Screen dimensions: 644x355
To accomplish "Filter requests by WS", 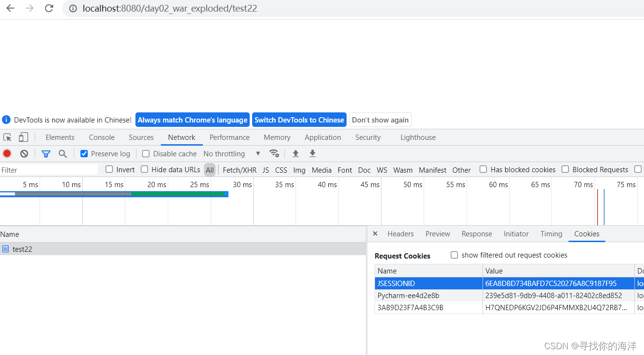I will [x=382, y=170].
